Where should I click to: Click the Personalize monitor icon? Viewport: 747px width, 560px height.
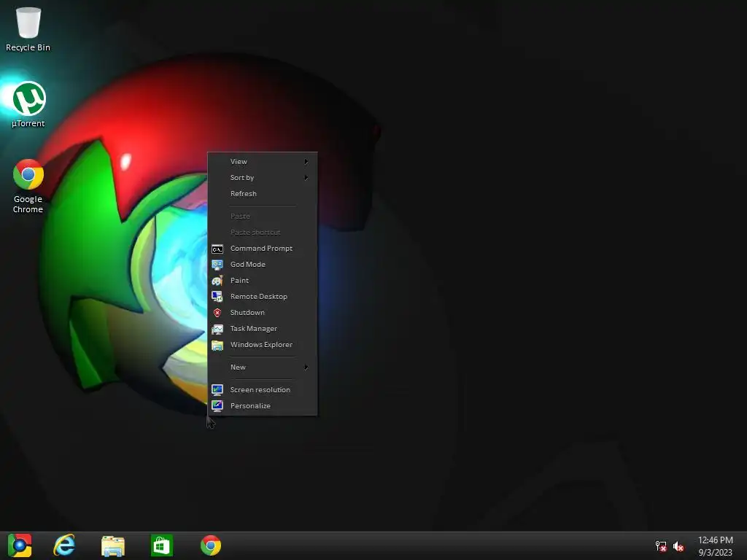point(217,405)
